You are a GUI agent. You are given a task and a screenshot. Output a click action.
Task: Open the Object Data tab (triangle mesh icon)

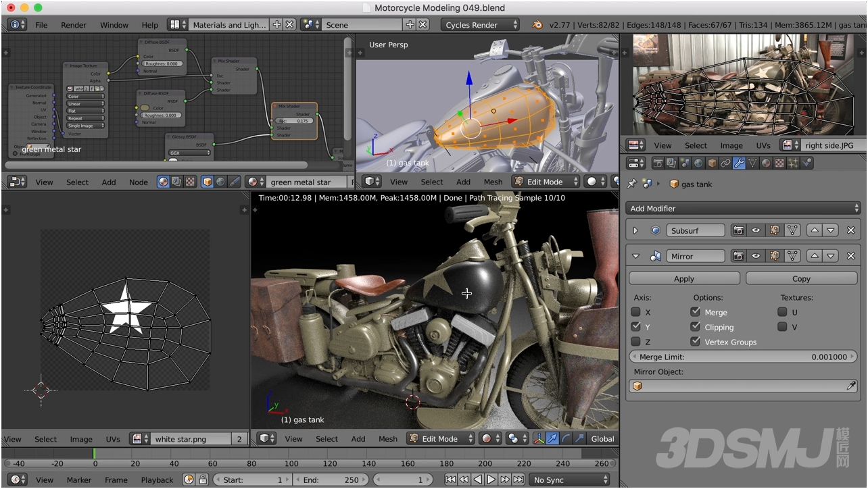pyautogui.click(x=752, y=163)
